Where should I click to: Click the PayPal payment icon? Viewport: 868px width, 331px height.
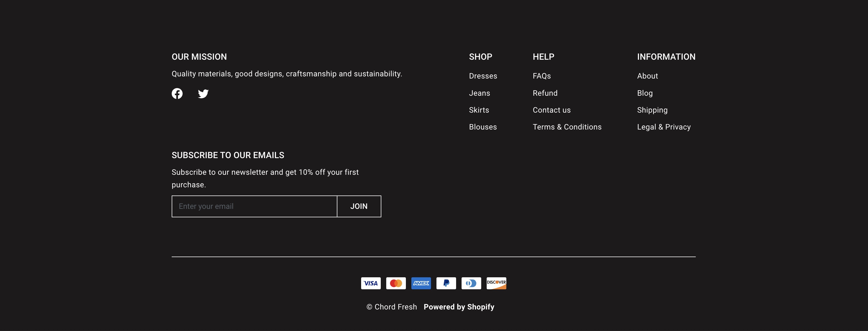pos(446,283)
